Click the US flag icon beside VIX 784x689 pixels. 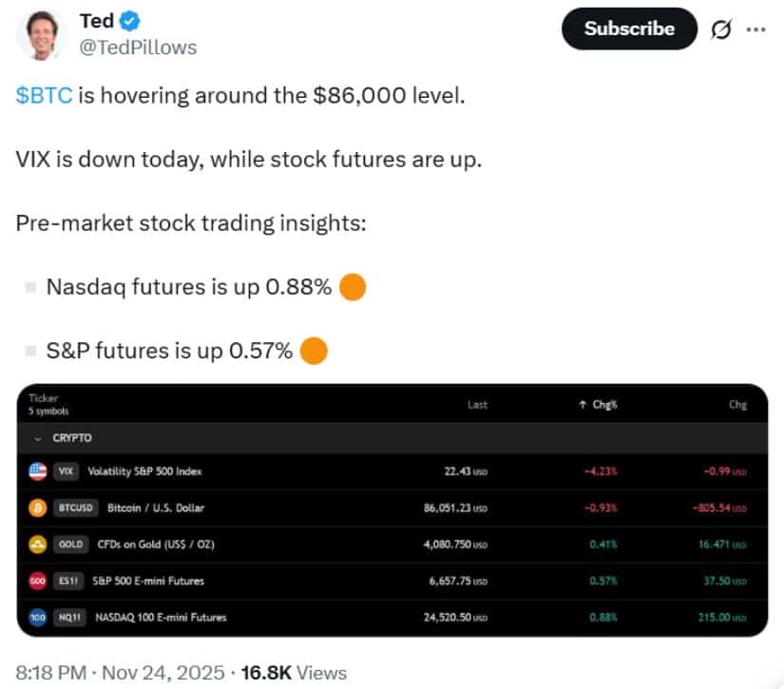35,470
